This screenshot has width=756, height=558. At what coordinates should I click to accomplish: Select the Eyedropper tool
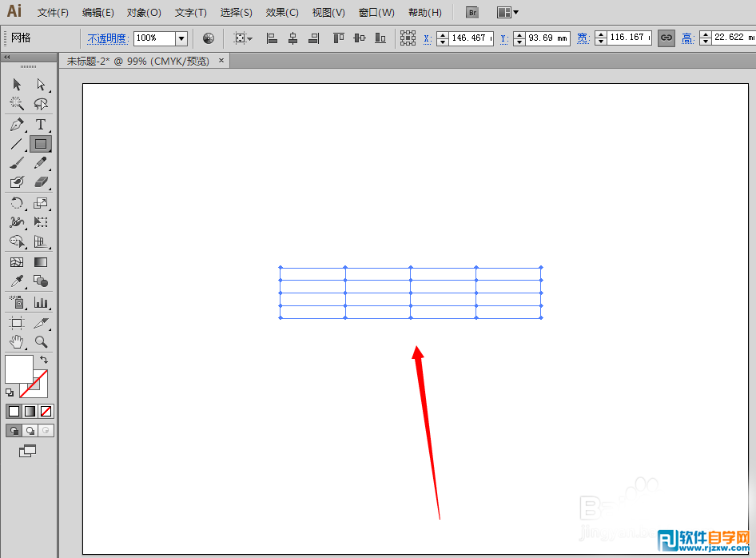tap(17, 281)
